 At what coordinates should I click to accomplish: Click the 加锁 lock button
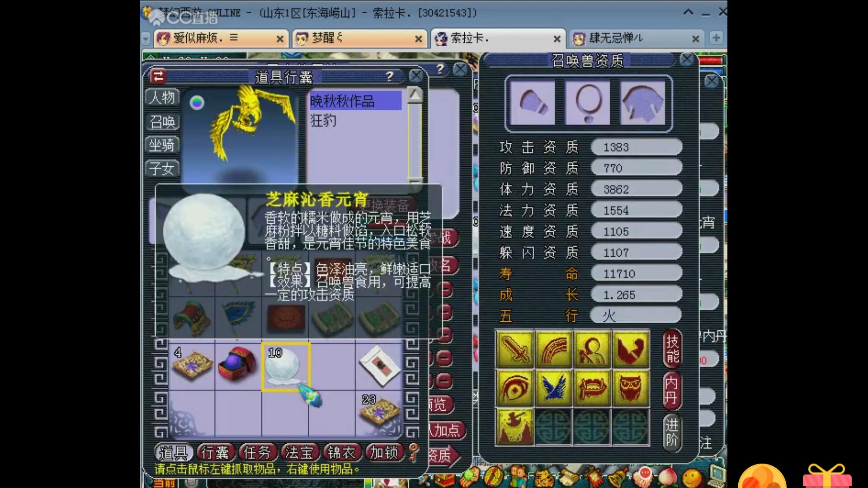click(x=384, y=452)
